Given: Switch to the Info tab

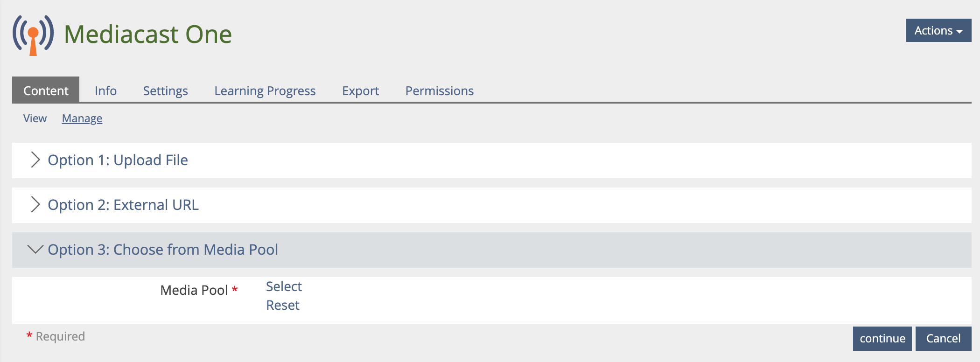Looking at the screenshot, I should coord(105,90).
